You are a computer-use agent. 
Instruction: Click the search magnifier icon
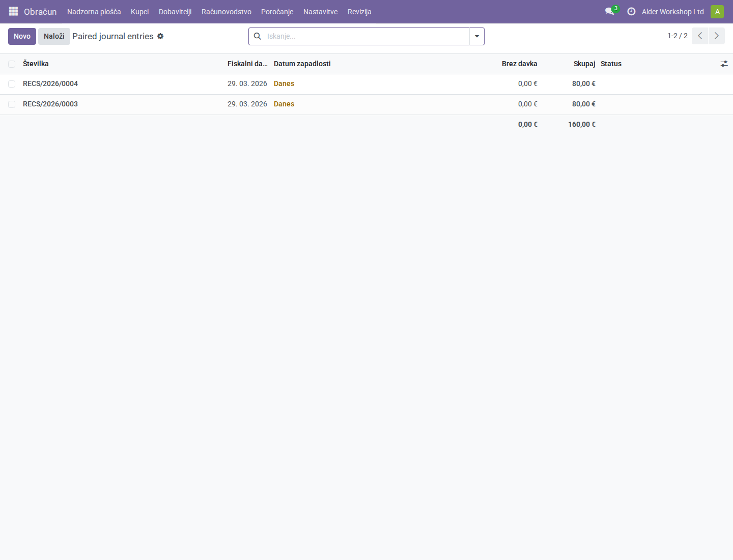pos(258,36)
